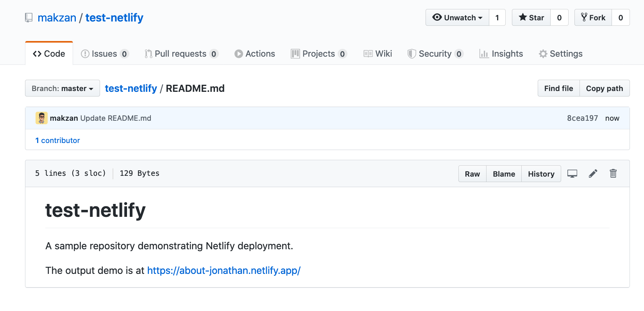644x311 pixels.
Task: View the Raw file
Action: tap(472, 174)
